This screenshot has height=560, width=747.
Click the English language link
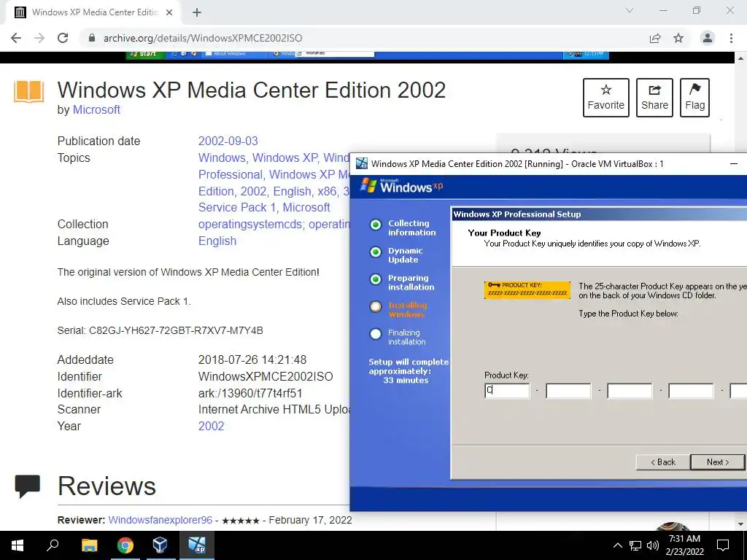[x=217, y=241]
